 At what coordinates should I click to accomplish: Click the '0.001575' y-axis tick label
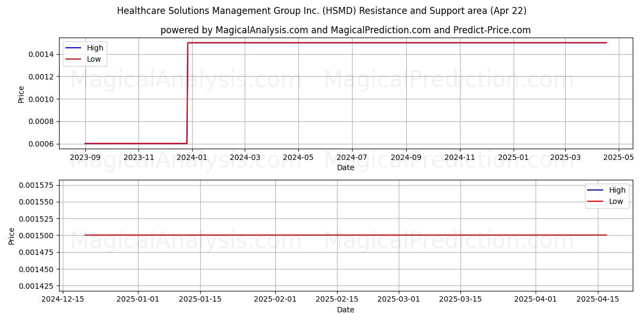(37, 185)
